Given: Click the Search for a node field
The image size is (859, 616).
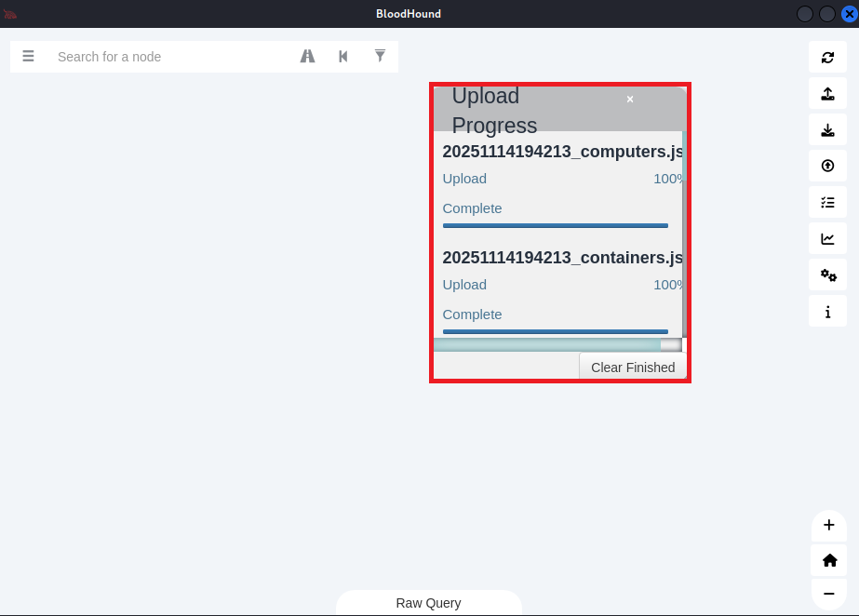Looking at the screenshot, I should point(168,57).
